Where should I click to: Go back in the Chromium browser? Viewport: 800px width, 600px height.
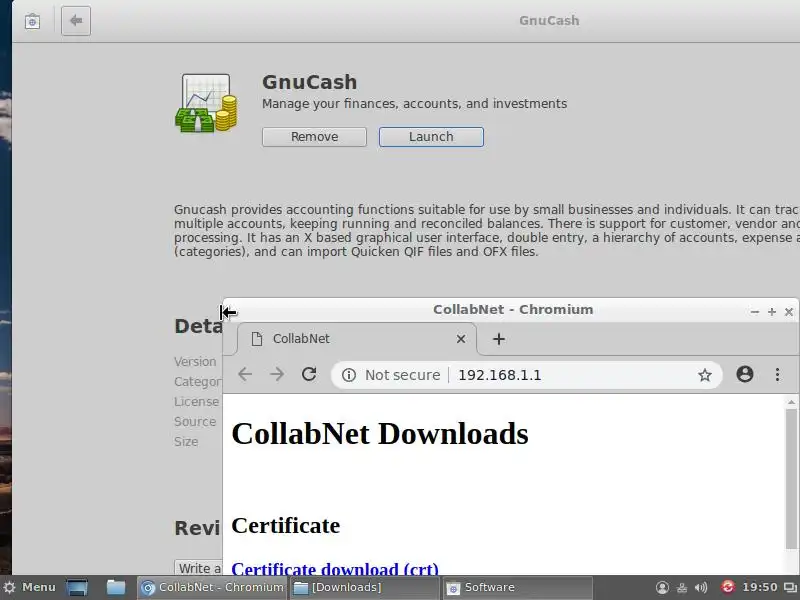coord(245,374)
